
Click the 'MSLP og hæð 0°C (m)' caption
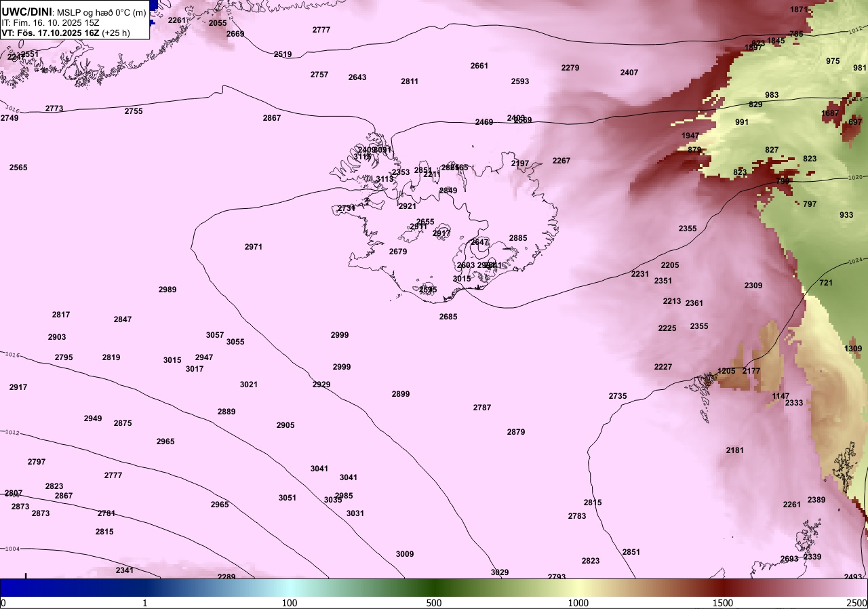(101, 12)
